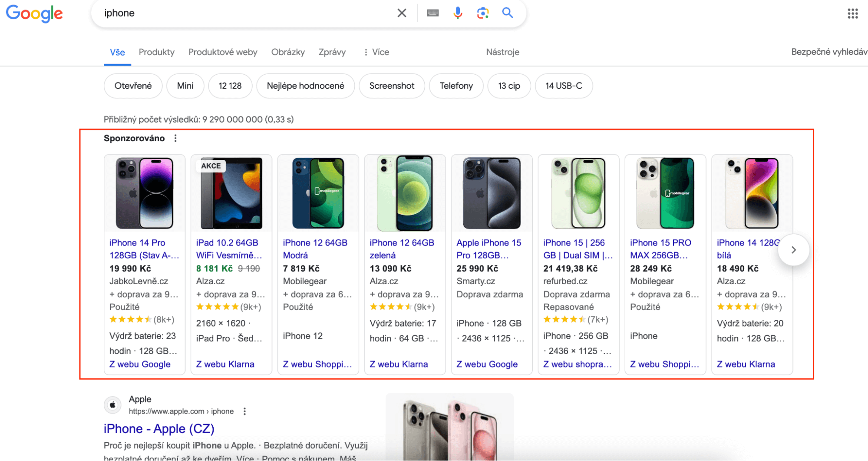Open iPhone 12 blue product image
868x461 pixels.
click(x=318, y=193)
